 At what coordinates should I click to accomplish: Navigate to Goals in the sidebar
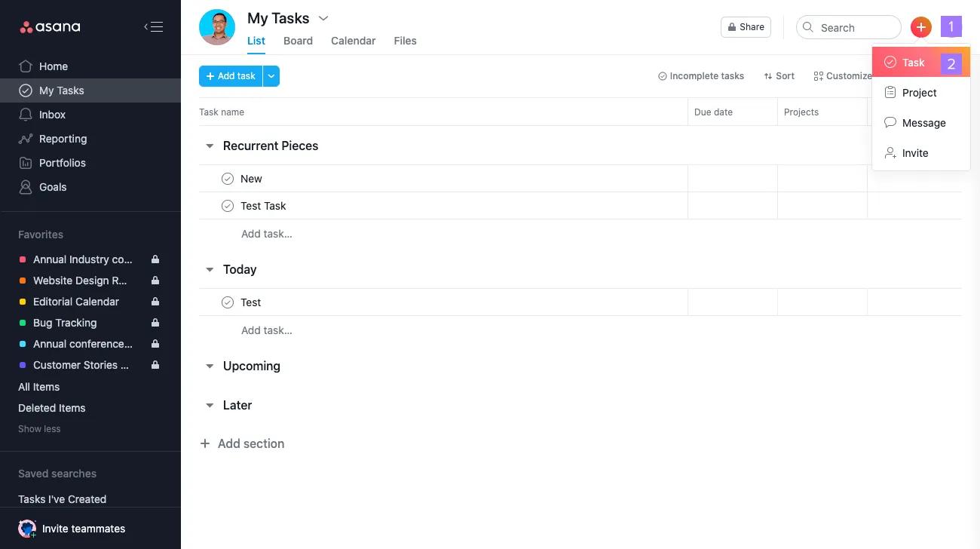pyautogui.click(x=52, y=187)
